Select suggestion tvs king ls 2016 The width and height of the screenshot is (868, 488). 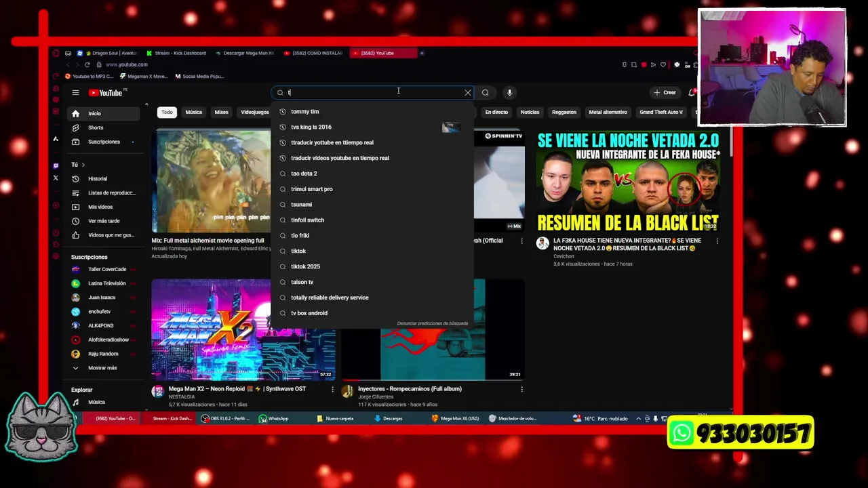coord(372,127)
